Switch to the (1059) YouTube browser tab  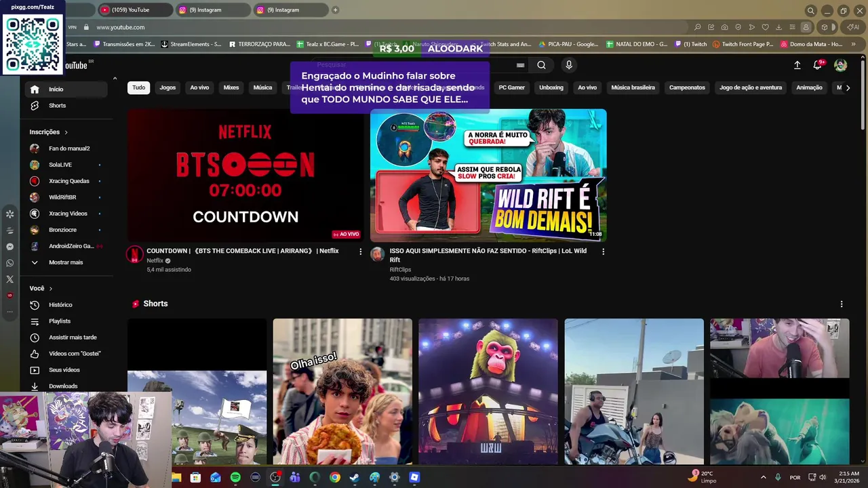pyautogui.click(x=134, y=10)
